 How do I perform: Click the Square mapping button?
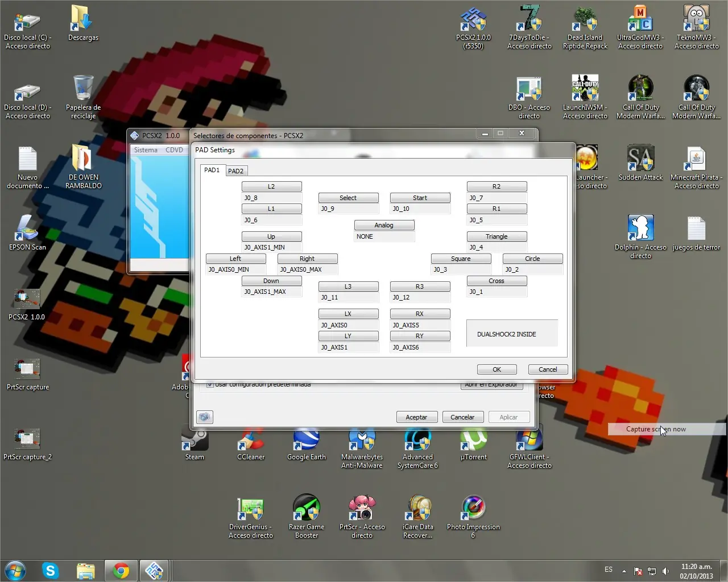(x=461, y=259)
